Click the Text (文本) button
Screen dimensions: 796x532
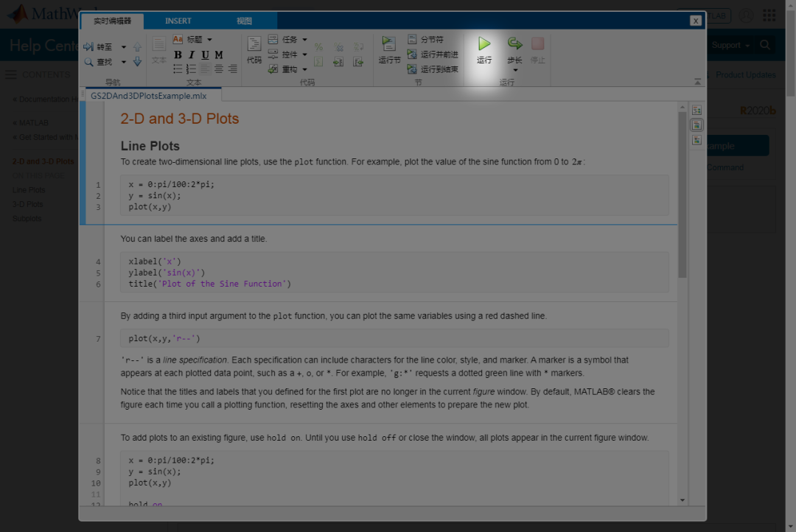(x=159, y=50)
